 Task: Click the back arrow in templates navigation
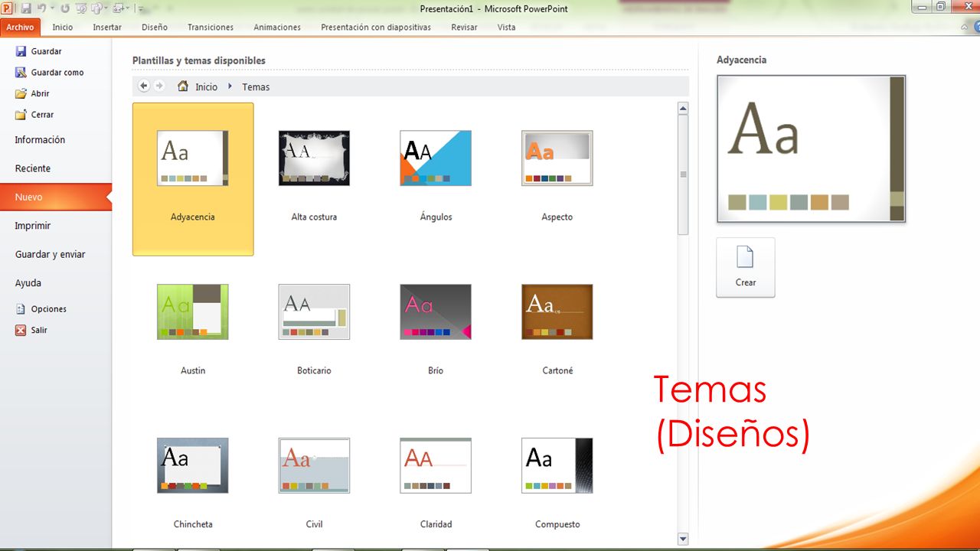(144, 86)
